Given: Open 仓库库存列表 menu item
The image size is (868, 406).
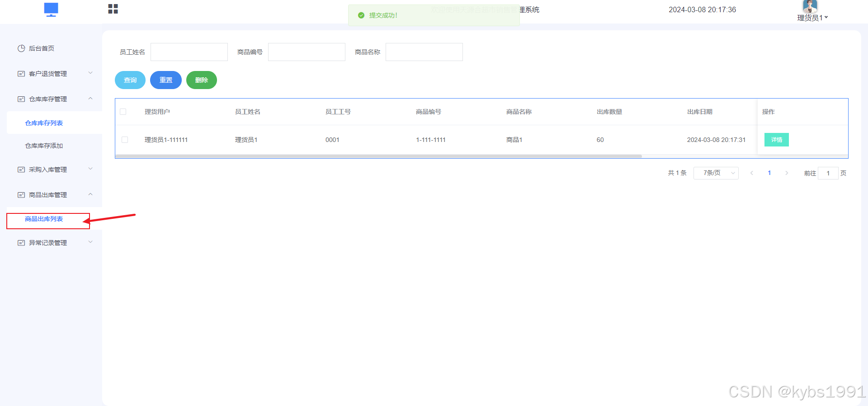Looking at the screenshot, I should (x=44, y=123).
